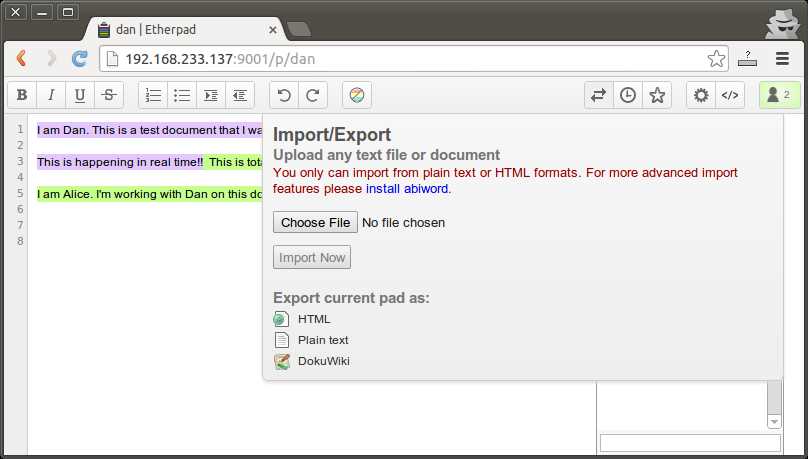Show the connected users list

[x=780, y=95]
